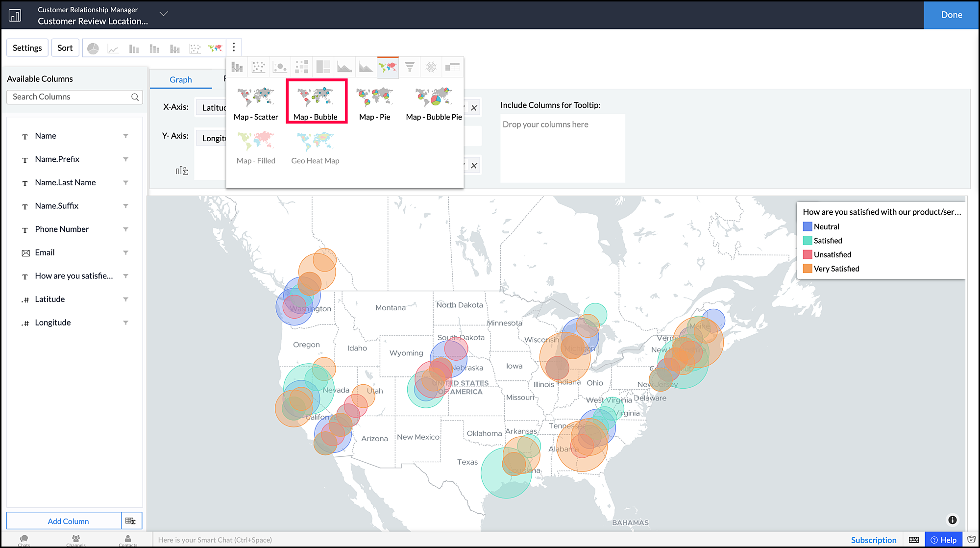
Task: Open the Settings button
Action: (x=27, y=48)
